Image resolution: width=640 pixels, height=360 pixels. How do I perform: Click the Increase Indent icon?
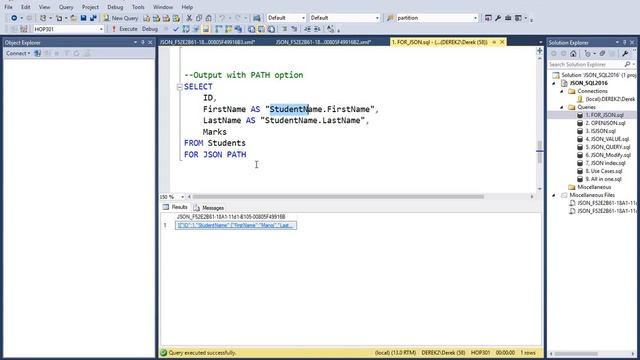317,29
